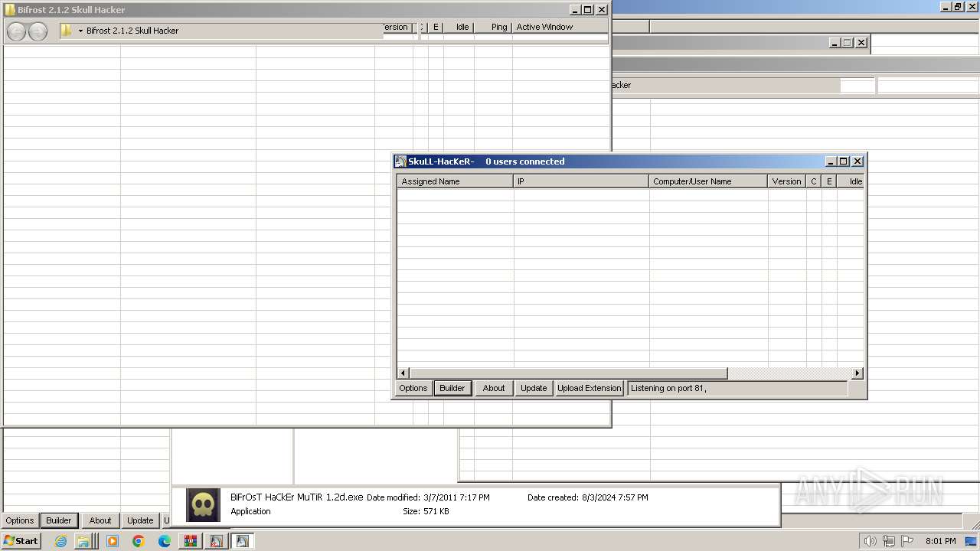This screenshot has width=980, height=551.
Task: Click the Ping column header in the Bifrost window
Action: pyautogui.click(x=494, y=27)
